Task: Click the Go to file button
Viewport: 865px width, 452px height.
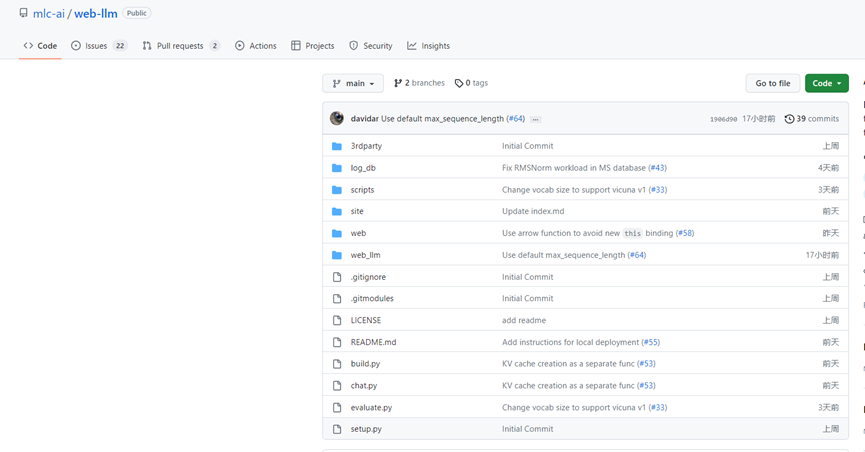Action: pos(772,83)
